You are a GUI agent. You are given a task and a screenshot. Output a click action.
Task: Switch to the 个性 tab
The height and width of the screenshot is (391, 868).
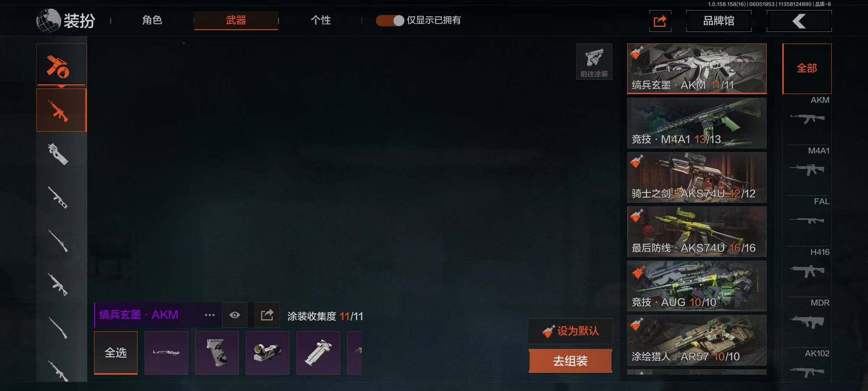click(321, 20)
